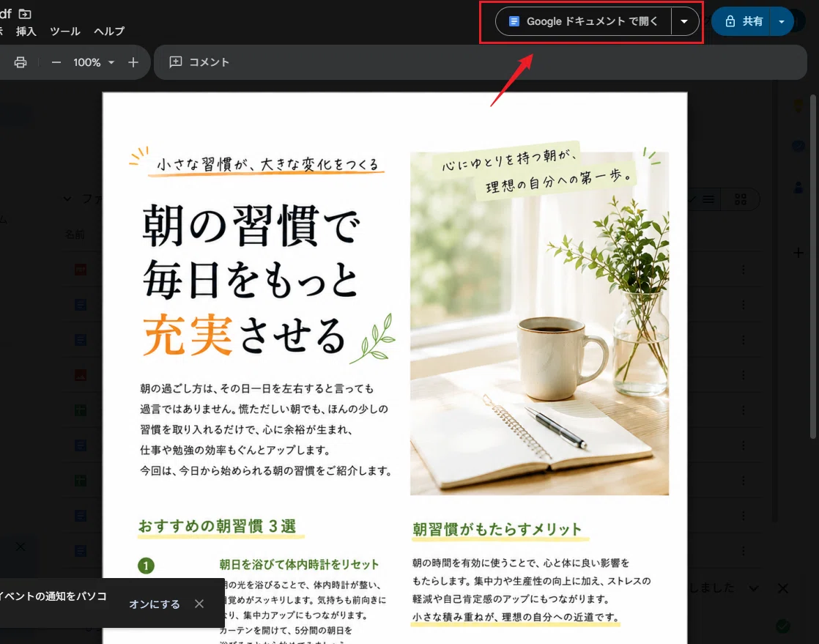Click オンにする in the notification popup
This screenshot has height=644, width=819.
click(x=154, y=604)
